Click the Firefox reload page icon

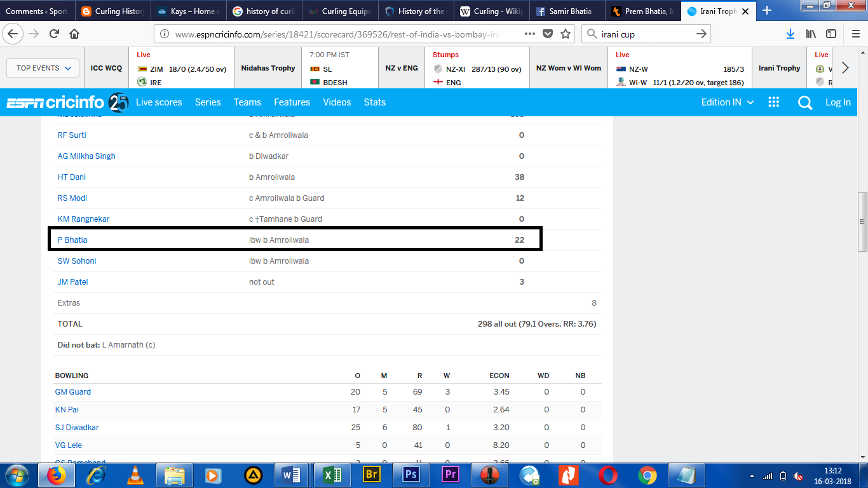click(55, 34)
